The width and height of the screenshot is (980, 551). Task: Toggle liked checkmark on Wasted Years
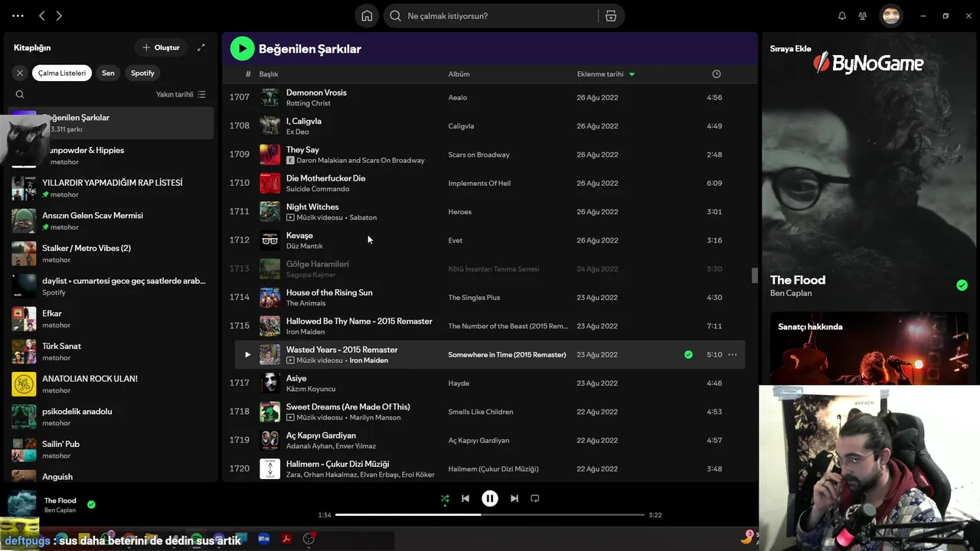click(x=688, y=354)
